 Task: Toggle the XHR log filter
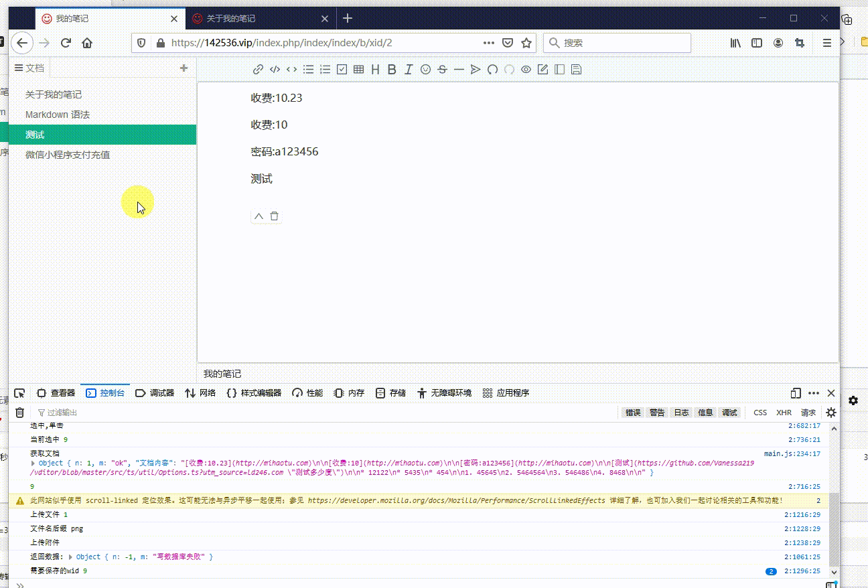tap(784, 412)
